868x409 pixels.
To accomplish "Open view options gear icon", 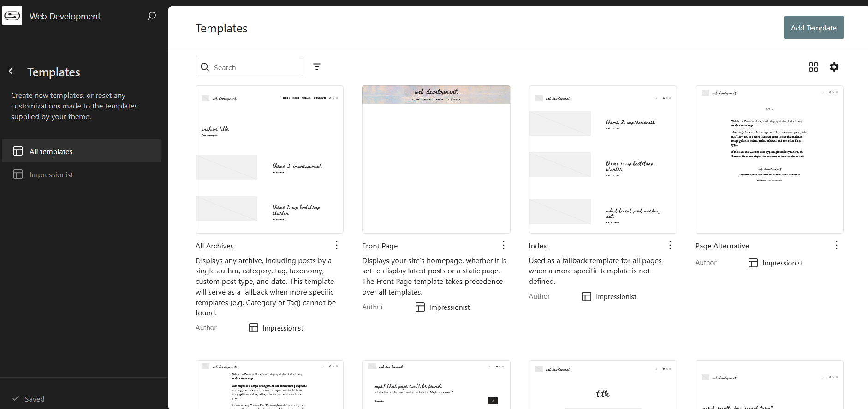I will click(834, 67).
